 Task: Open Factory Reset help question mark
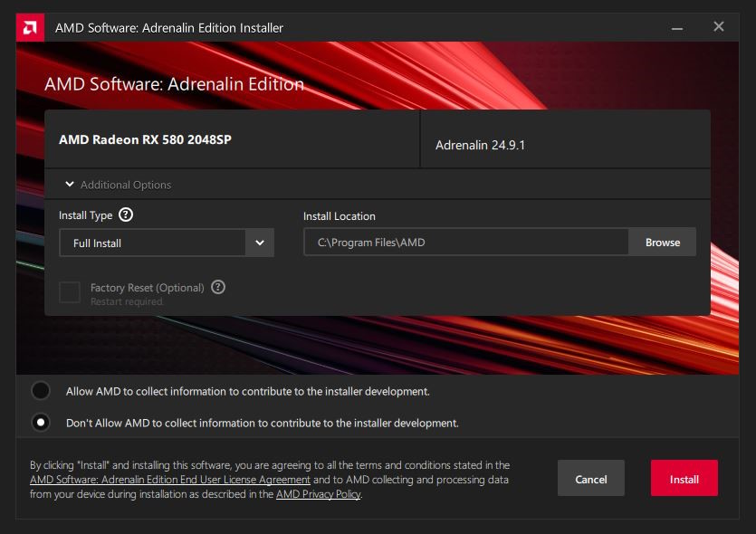[218, 287]
